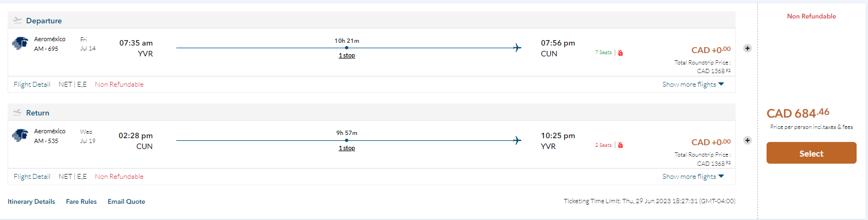Click the red baggage icon on departure flight

(x=621, y=53)
